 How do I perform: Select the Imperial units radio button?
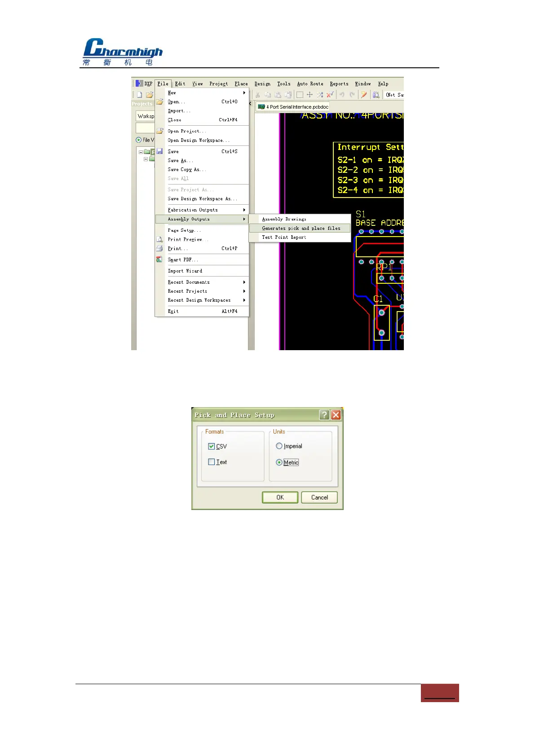[279, 446]
